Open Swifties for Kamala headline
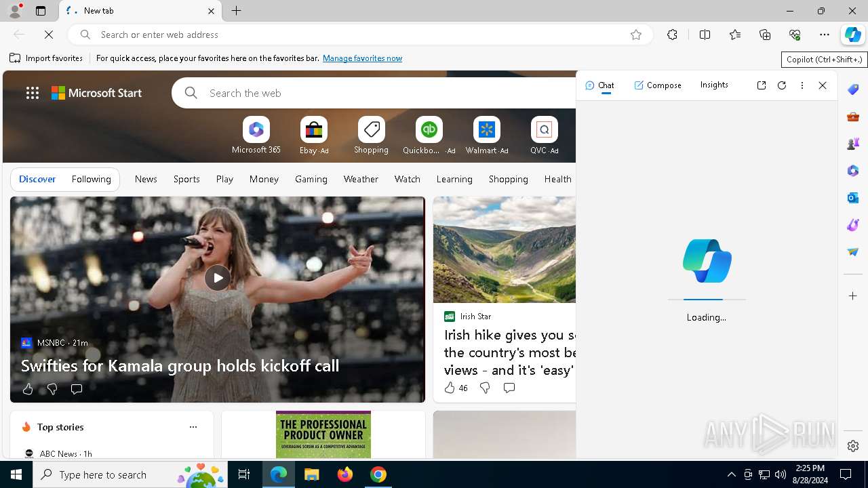Image resolution: width=868 pixels, height=488 pixels. pos(180,365)
